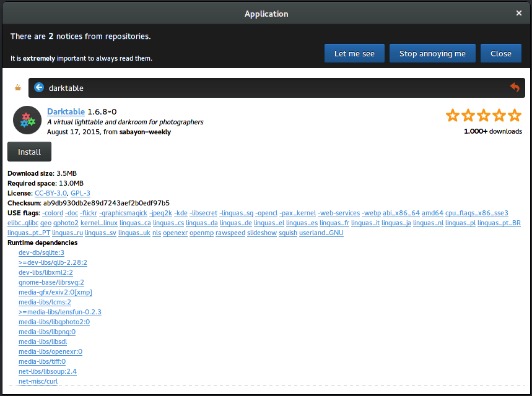
Task: Open the Darktable title link
Action: [66, 111]
